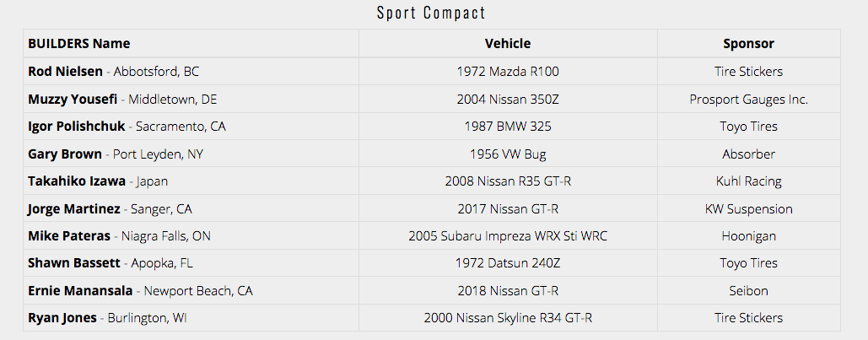Select Ernie Manansala in the list
The height and width of the screenshot is (340, 868).
[80, 291]
